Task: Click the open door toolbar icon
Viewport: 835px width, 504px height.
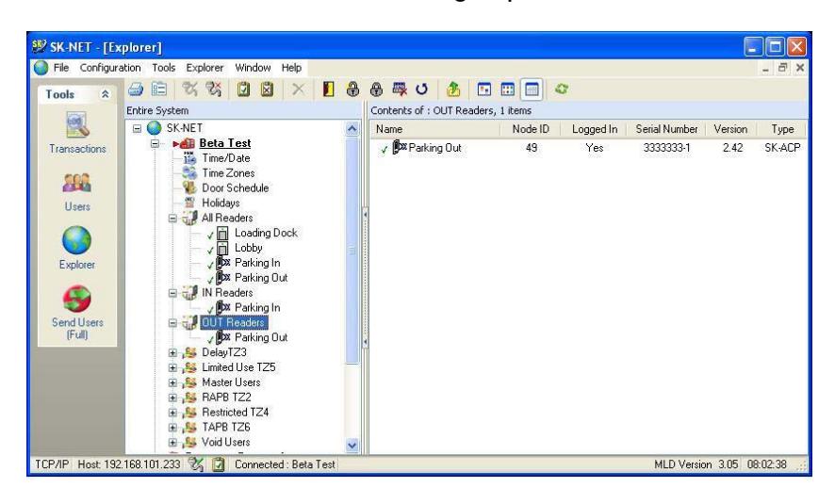Action: tap(329, 89)
